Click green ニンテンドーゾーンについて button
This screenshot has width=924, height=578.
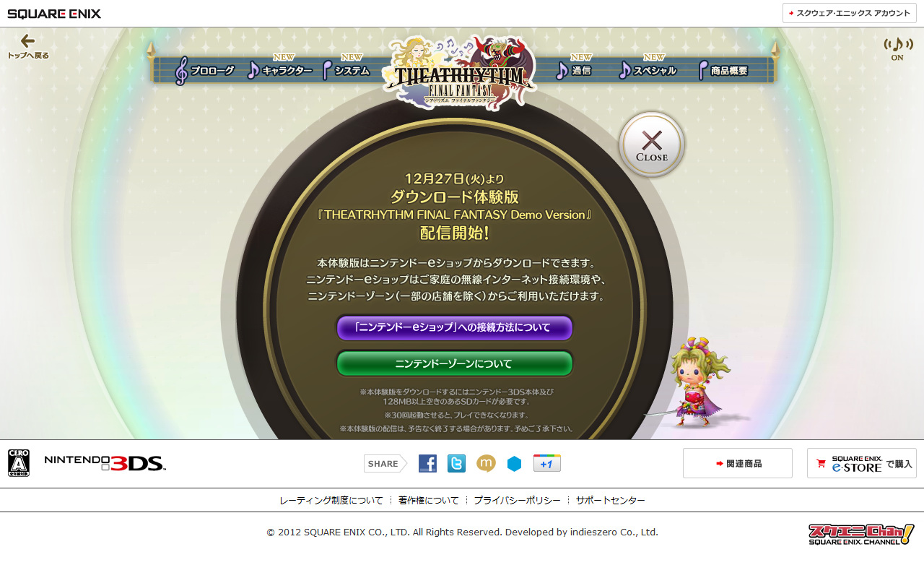(x=454, y=363)
